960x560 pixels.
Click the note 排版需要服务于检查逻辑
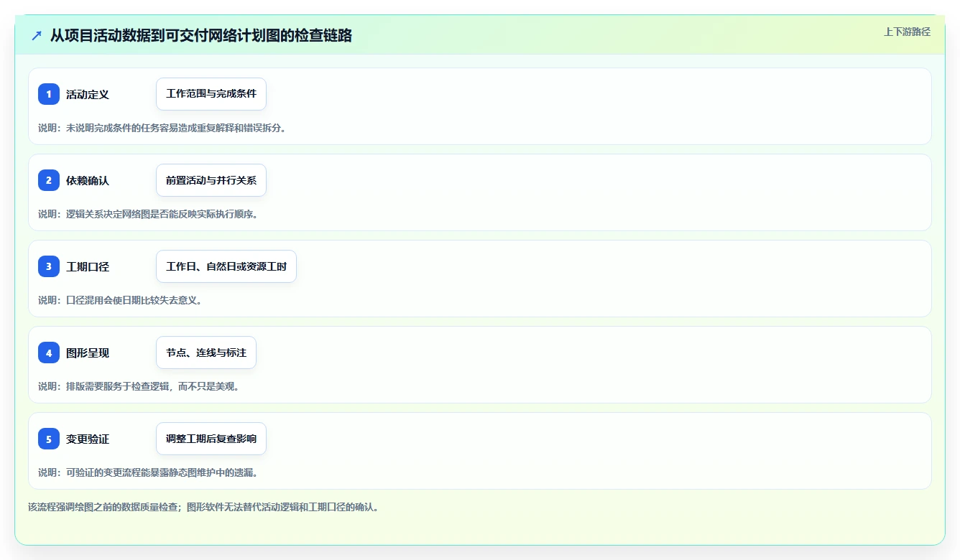pyautogui.click(x=139, y=386)
